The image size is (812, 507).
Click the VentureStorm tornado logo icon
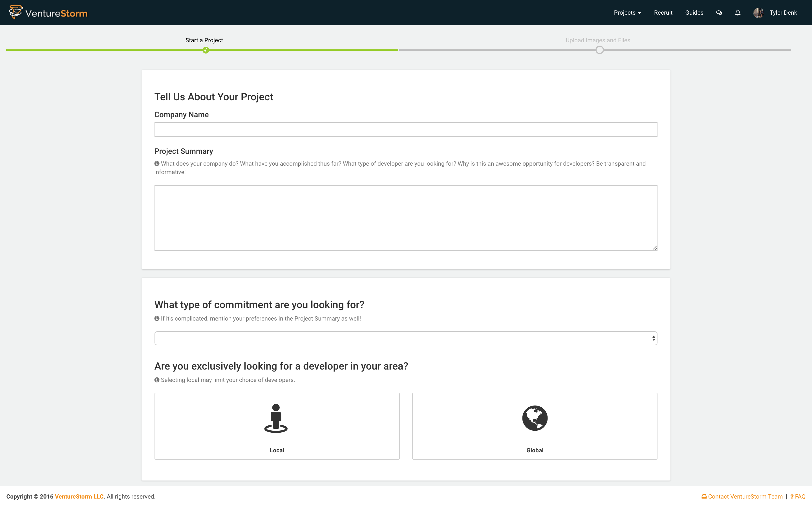tap(16, 12)
